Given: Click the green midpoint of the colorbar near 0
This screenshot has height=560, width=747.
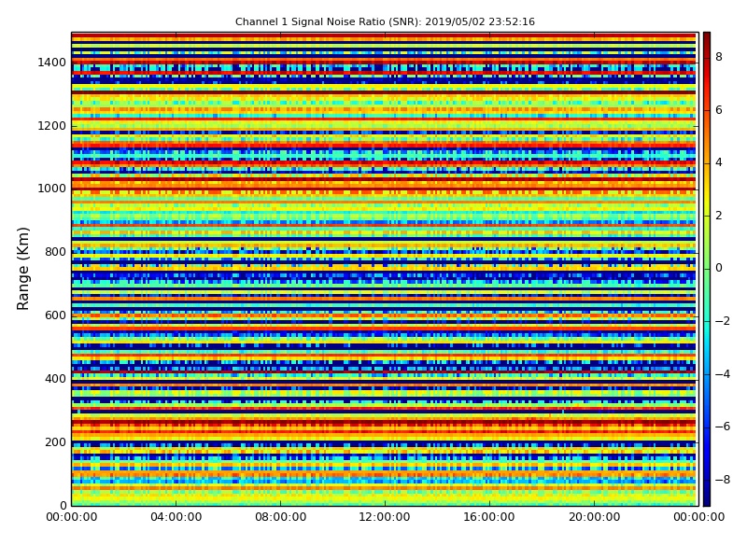Looking at the screenshot, I should [707, 269].
